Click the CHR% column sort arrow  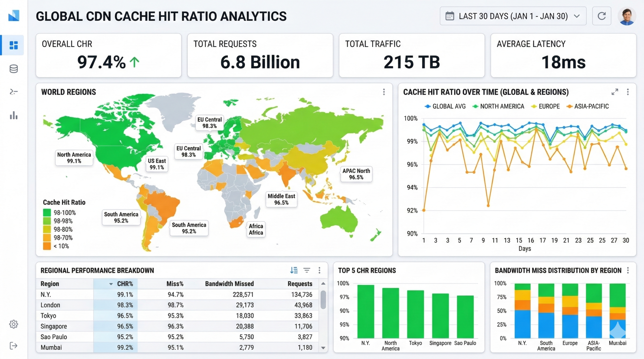(x=111, y=284)
